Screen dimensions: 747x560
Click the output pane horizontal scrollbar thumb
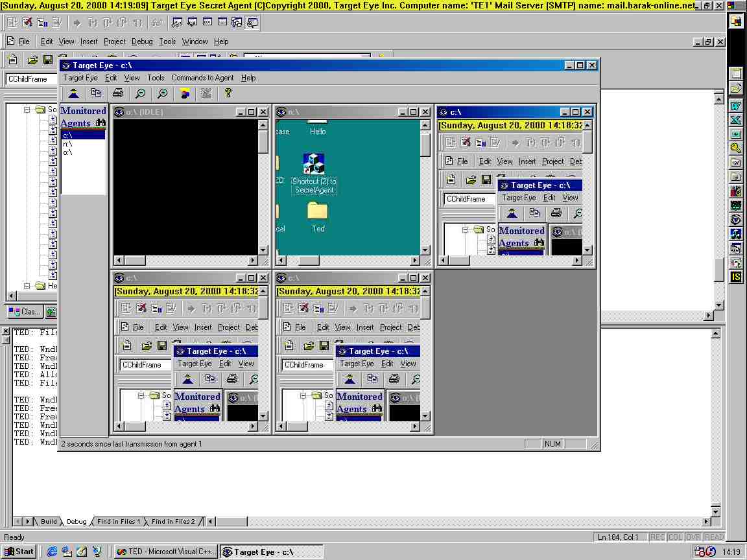tap(231, 521)
